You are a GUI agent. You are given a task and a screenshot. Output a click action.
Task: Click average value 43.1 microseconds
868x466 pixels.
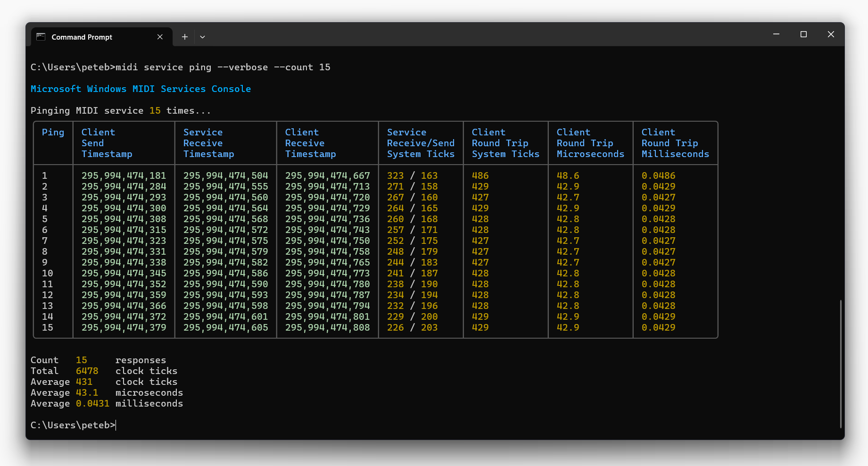click(87, 393)
